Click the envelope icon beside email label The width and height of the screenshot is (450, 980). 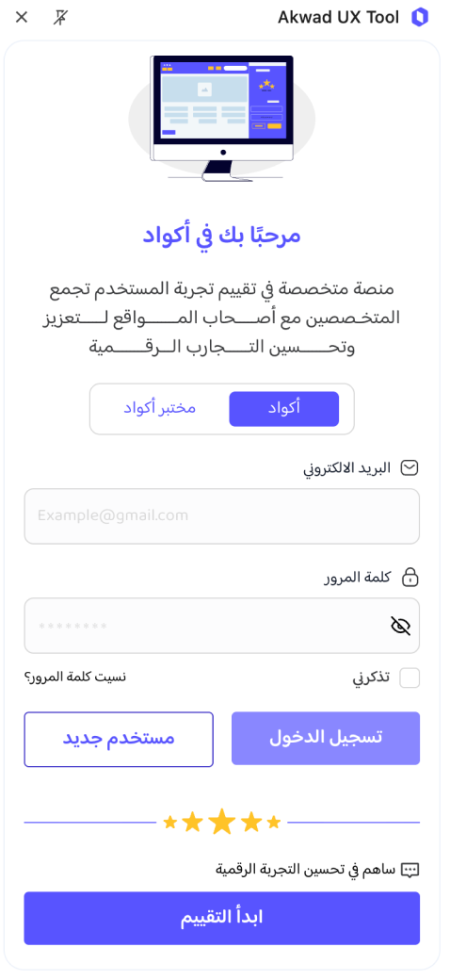coord(410,467)
